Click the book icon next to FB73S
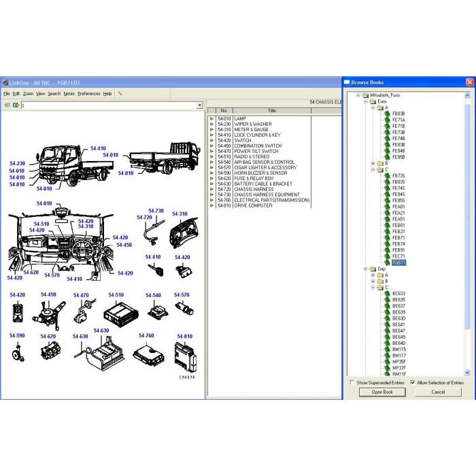Screen dimensions: 476x476 [x=387, y=175]
